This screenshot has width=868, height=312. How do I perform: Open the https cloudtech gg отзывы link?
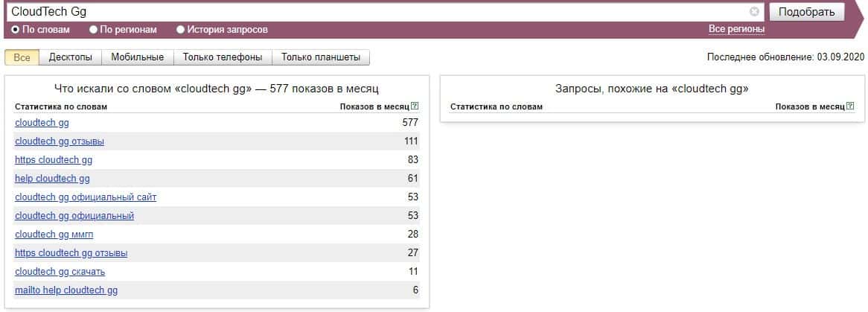(x=71, y=253)
